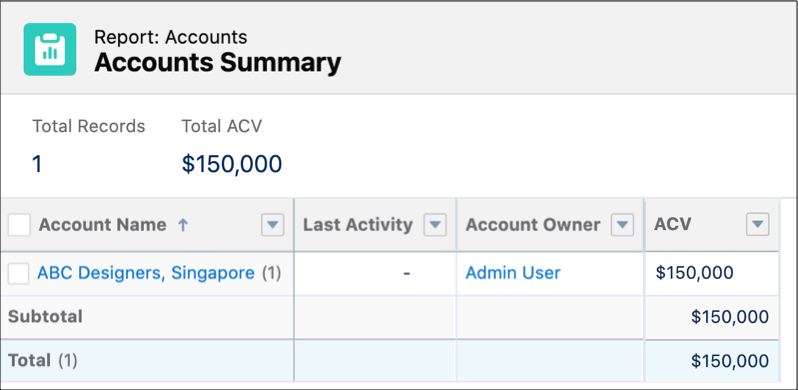Click the teal report icon beside Accounts Summary
798x390 pixels.
(50, 49)
